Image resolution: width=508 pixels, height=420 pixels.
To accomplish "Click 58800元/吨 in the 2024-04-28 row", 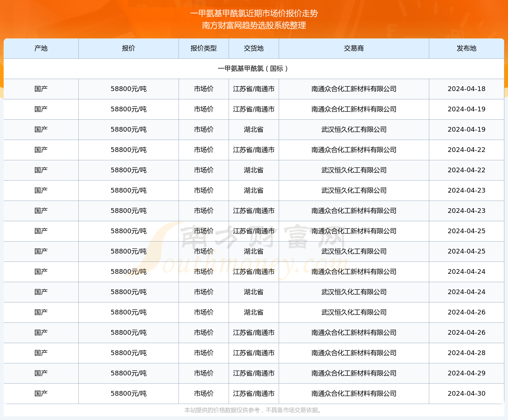I will click(128, 353).
